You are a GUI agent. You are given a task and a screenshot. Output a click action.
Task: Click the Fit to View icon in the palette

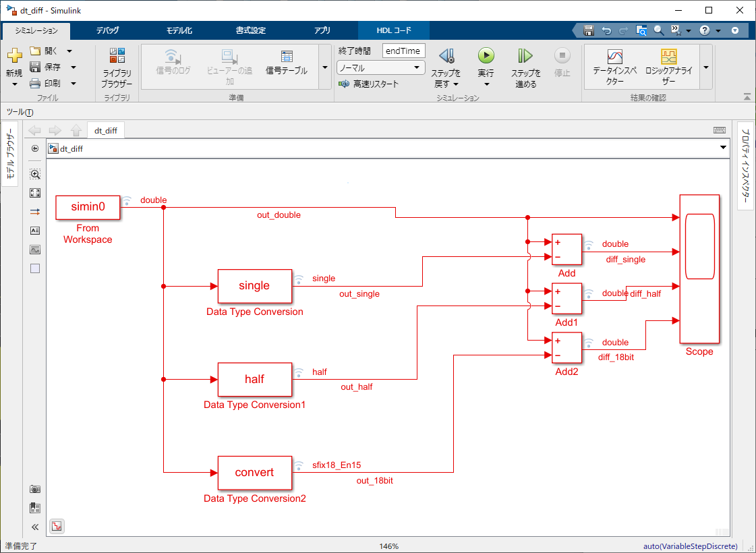35,193
